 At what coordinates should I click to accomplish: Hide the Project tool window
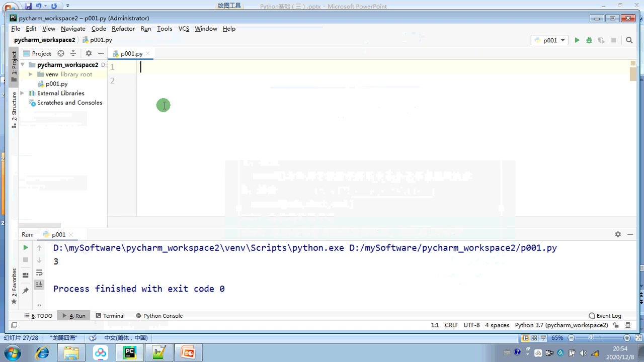[x=101, y=53]
